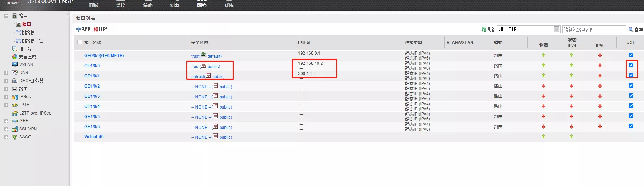Screen dimensions: 644x186
Task: Disable the GE1/0/1 interface checkbox
Action: coord(631,75)
